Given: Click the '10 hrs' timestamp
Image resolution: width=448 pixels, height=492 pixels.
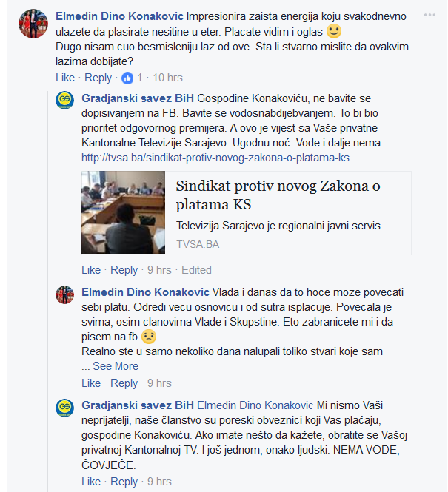Looking at the screenshot, I should 167,78.
